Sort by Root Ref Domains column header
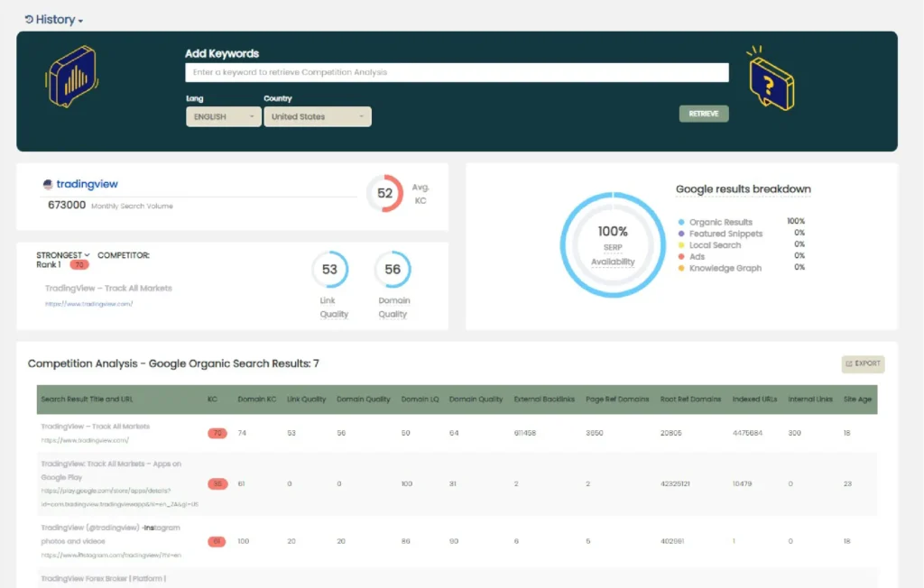This screenshot has width=924, height=588. point(690,399)
